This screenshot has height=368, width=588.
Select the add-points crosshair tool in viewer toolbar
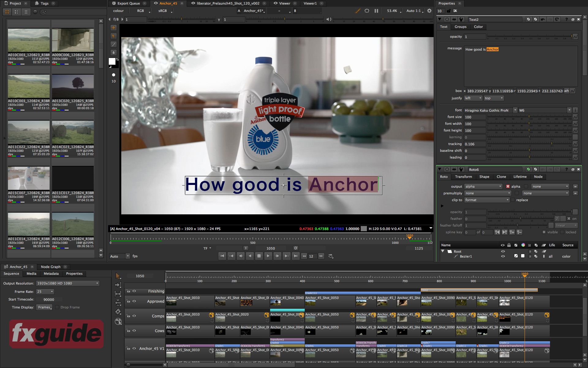pyautogui.click(x=113, y=28)
